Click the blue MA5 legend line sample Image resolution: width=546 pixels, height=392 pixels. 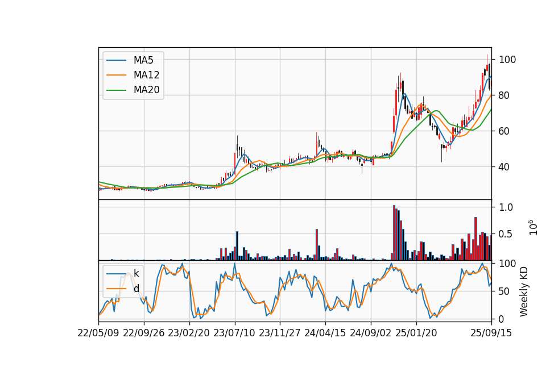(116, 61)
